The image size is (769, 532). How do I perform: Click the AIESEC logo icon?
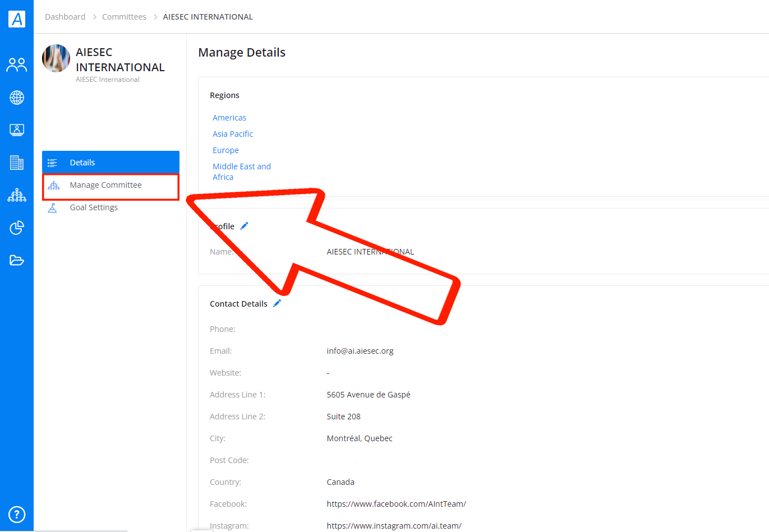(17, 18)
